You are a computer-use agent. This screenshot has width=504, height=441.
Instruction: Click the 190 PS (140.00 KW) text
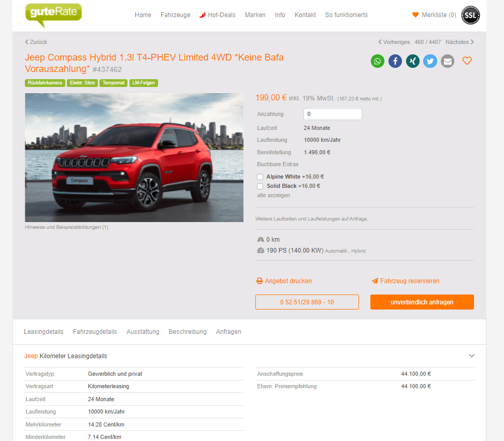[295, 251]
